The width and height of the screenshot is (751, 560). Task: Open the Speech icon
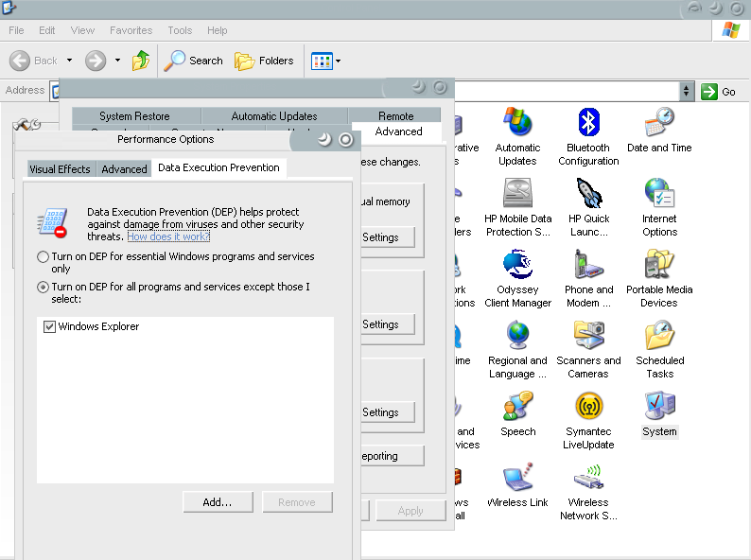coord(517,406)
